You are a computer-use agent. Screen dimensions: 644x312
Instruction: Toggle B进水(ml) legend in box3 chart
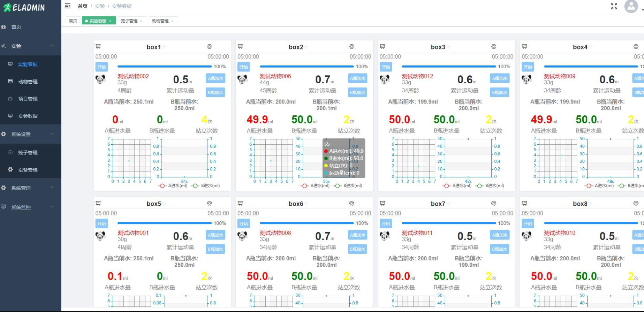click(490, 186)
